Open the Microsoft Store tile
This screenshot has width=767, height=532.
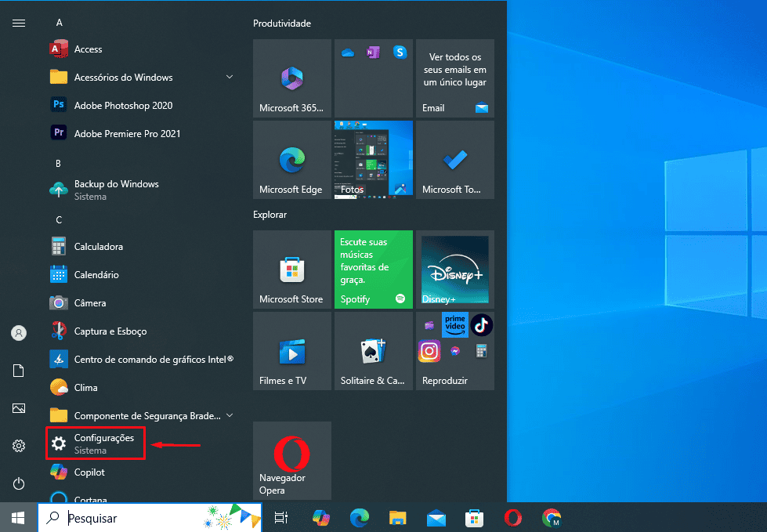coord(292,270)
